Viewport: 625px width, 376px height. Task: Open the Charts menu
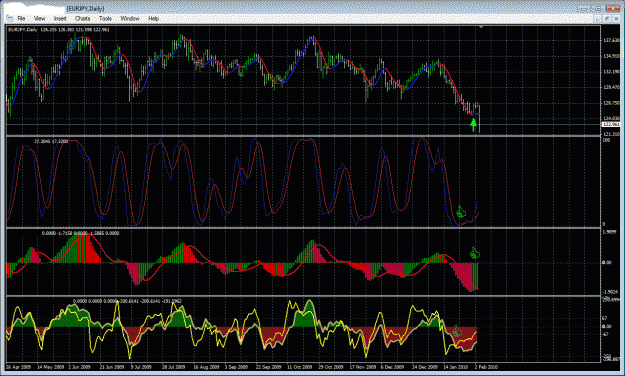click(83, 18)
